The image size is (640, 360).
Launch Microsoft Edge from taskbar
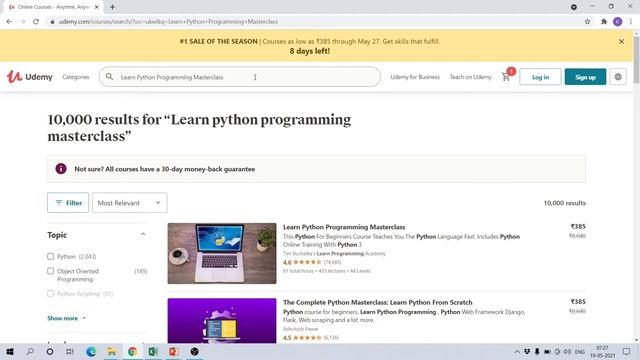[91, 351]
